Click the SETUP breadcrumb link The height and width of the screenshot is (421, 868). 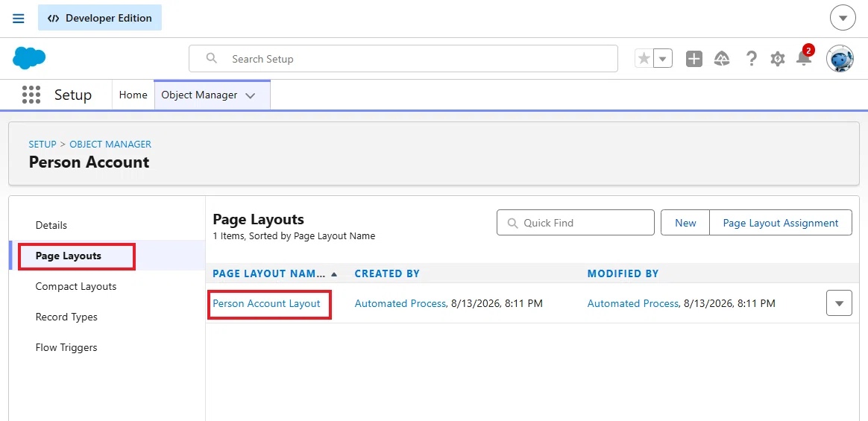coord(43,144)
